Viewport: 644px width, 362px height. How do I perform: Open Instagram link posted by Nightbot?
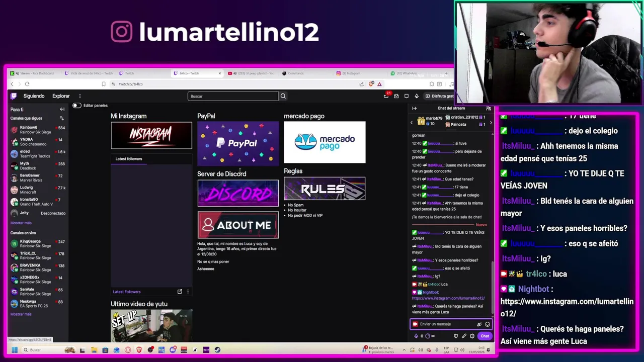[x=448, y=298]
